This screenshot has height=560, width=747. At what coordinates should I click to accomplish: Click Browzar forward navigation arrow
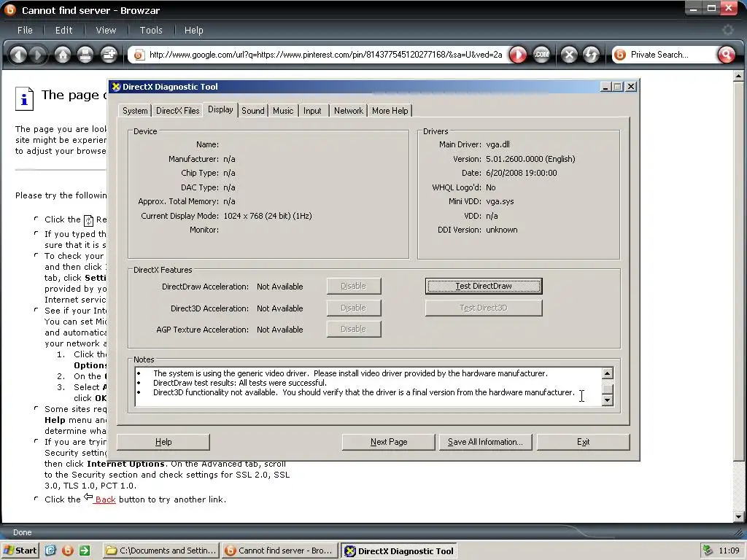(x=38, y=55)
